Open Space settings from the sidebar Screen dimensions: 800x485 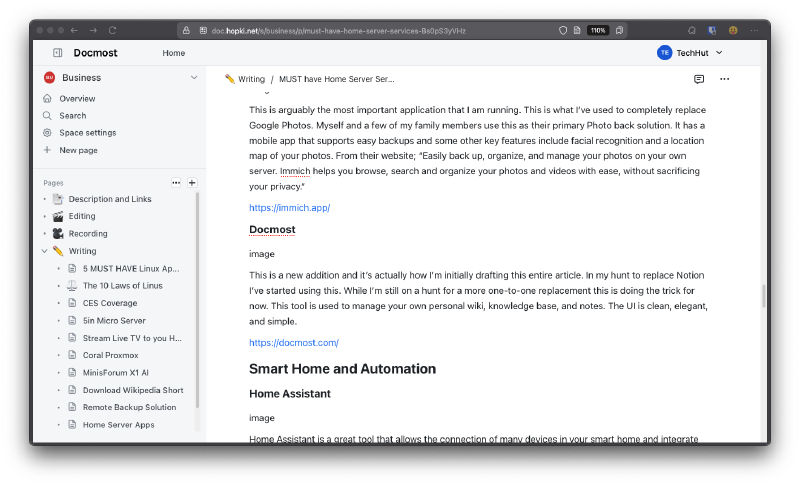(x=87, y=133)
